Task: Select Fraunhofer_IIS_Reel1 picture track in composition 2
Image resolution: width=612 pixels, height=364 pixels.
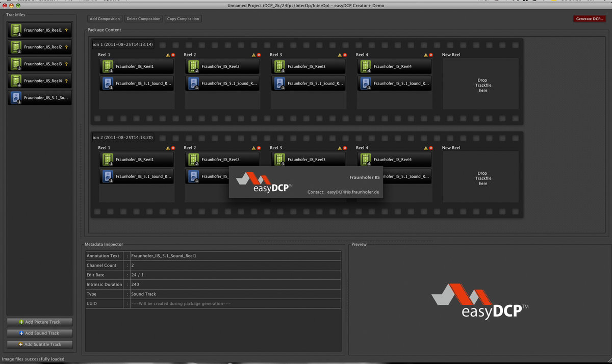Action: coord(136,160)
